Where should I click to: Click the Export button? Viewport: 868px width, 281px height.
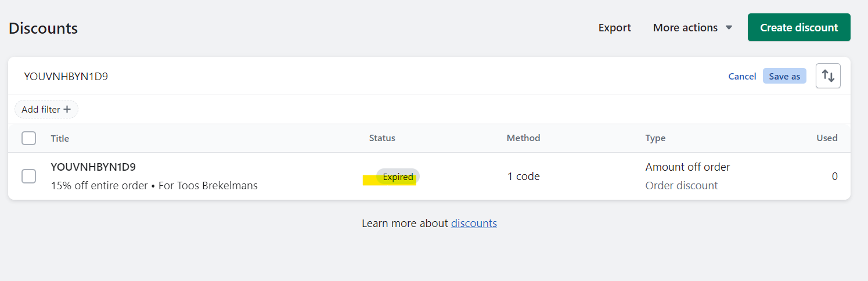coord(614,28)
